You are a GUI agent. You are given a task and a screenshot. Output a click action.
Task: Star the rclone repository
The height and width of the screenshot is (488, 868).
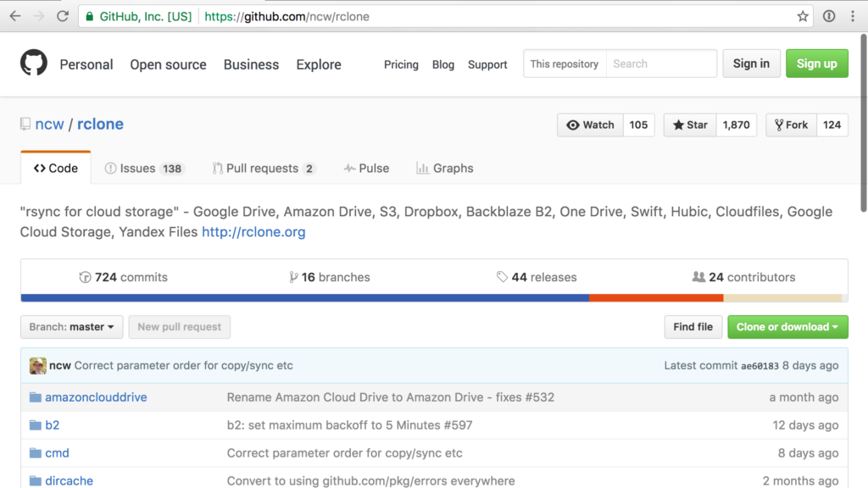click(x=690, y=125)
